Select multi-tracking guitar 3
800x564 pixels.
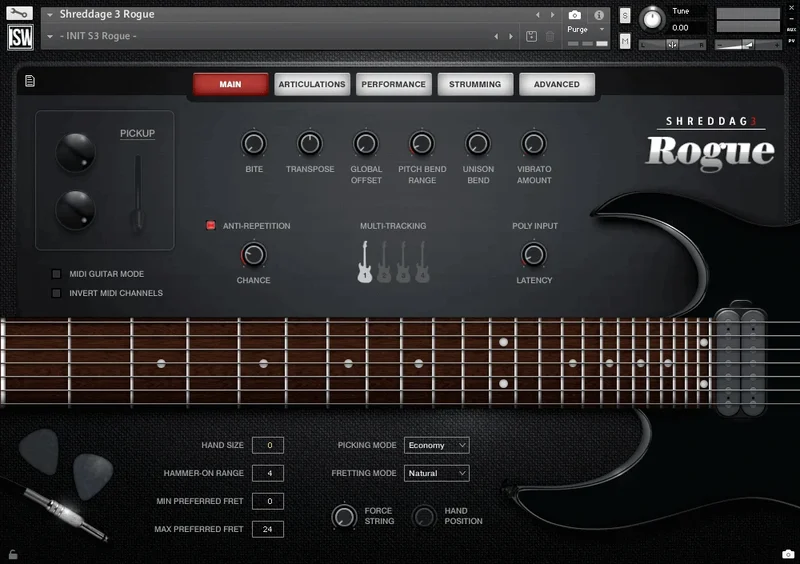coord(403,262)
